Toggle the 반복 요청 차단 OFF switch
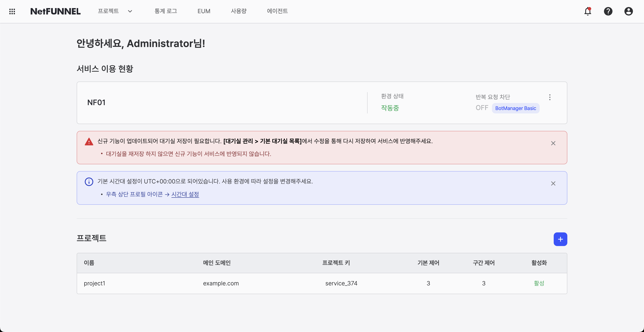 click(x=482, y=108)
